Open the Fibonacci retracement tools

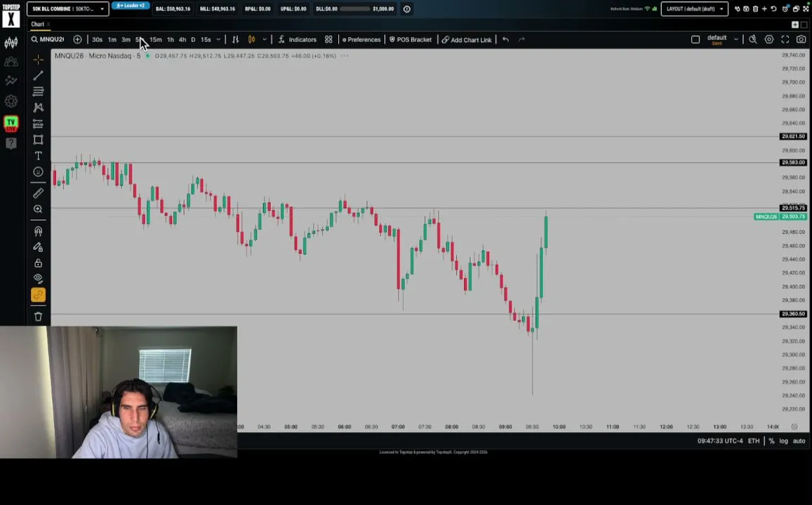[39, 92]
